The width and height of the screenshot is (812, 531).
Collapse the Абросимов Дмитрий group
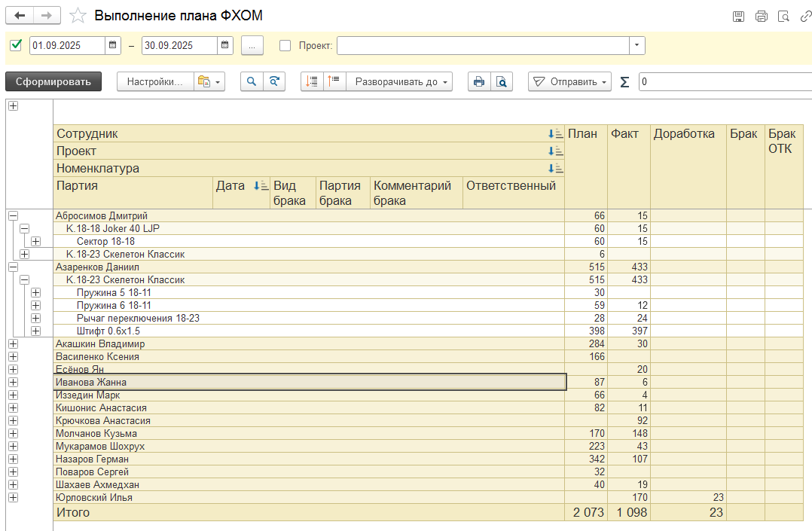pyautogui.click(x=13, y=216)
